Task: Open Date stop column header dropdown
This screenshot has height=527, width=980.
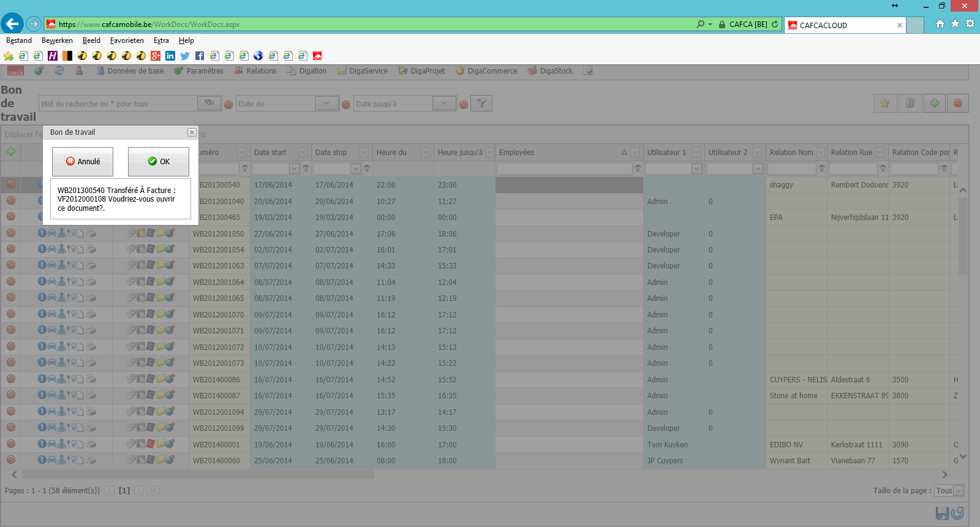Action: (x=364, y=152)
